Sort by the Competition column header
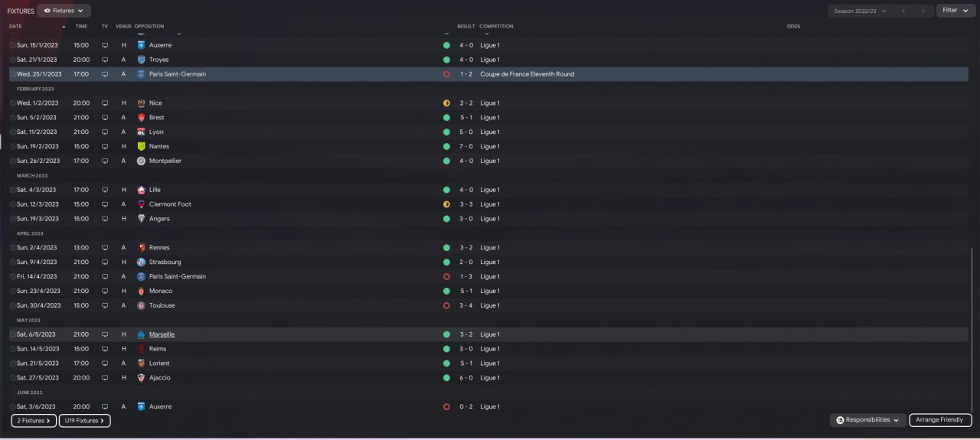This screenshot has width=980, height=440. 497,26
